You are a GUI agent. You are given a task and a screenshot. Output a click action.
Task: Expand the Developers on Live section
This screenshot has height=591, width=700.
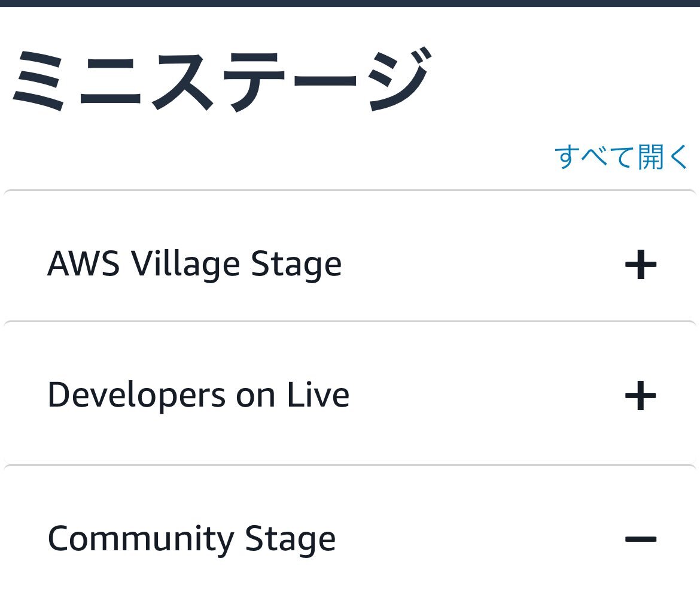[349, 395]
